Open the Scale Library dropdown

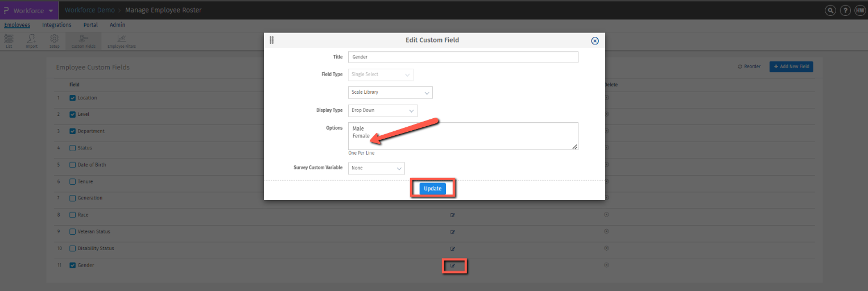coord(390,92)
